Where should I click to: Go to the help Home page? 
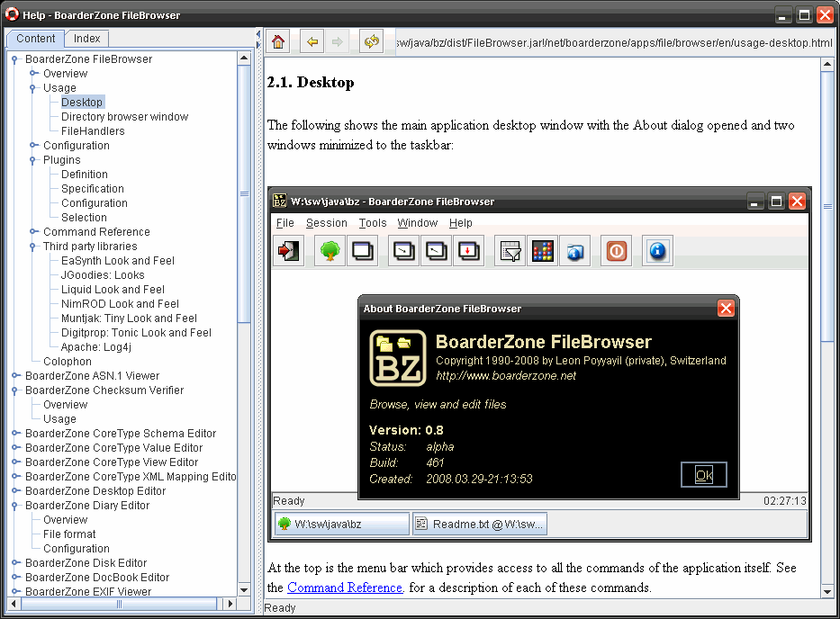[278, 41]
